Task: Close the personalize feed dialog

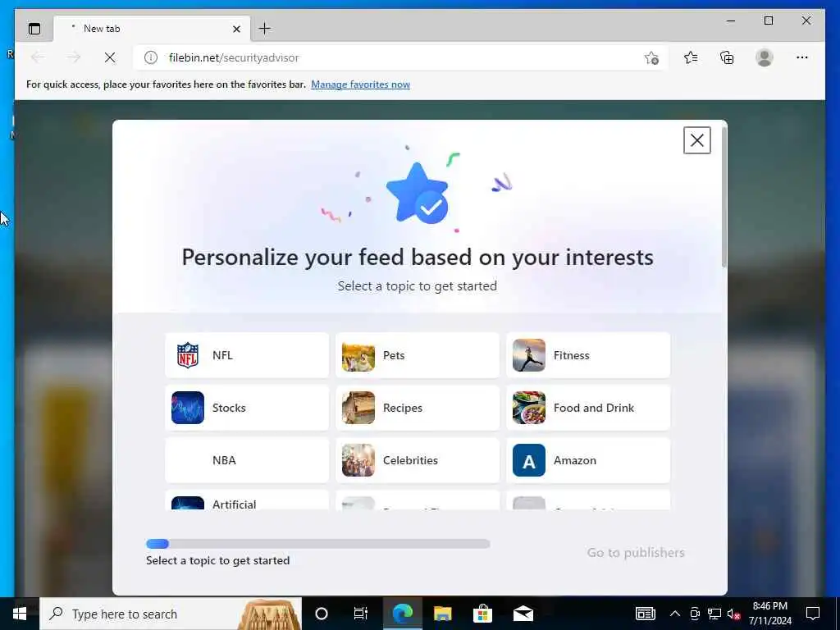Action: coord(697,140)
